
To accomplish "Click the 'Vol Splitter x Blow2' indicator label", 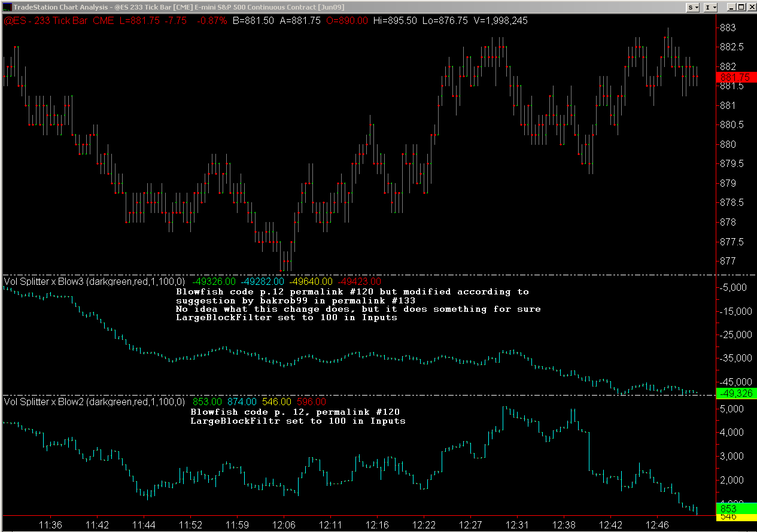I will (x=44, y=402).
